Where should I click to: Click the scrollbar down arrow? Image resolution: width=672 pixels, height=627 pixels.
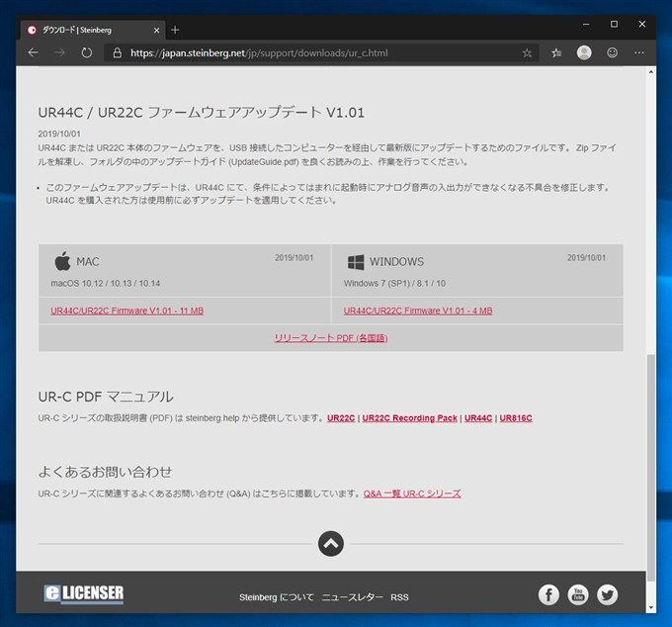(x=651, y=607)
